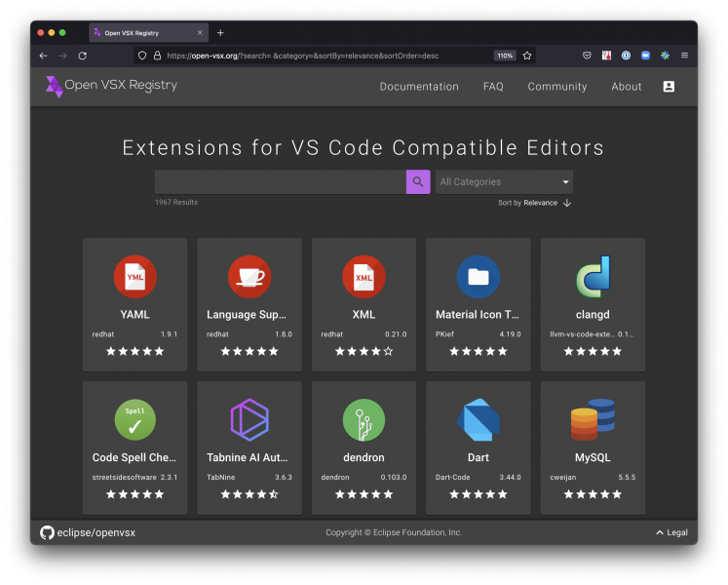Change the Sort by Relevance option

[x=541, y=203]
